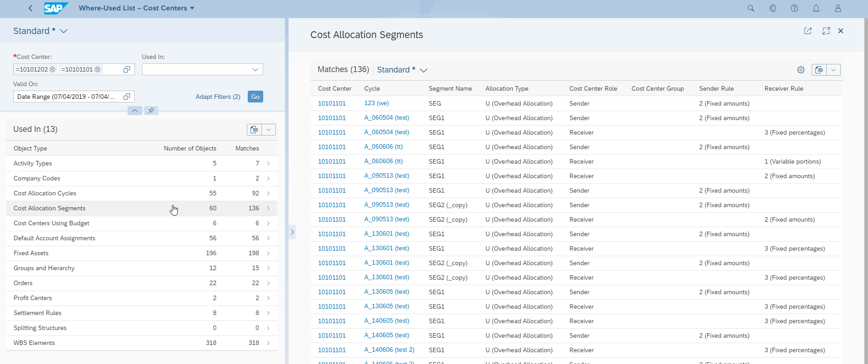Click Adapt Filters (2) link
The height and width of the screenshot is (364, 868).
point(218,97)
